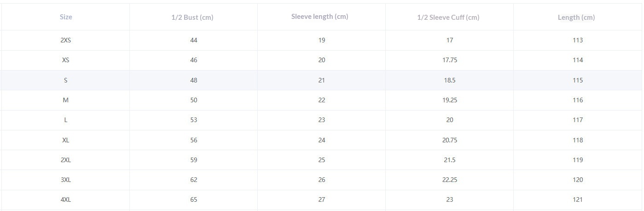Viewport: 644px width, 211px height.
Task: Click the Size column header
Action: point(66,17)
